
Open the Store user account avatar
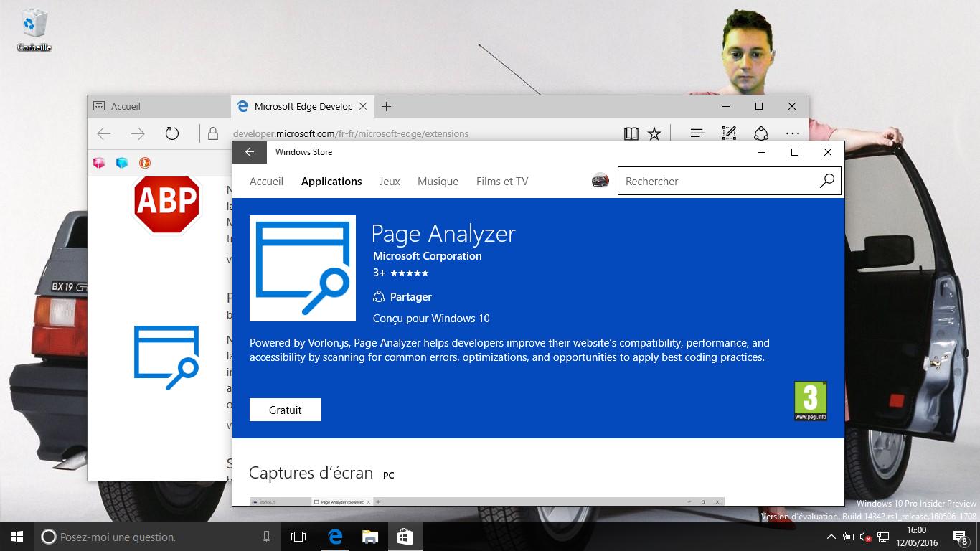[600, 181]
